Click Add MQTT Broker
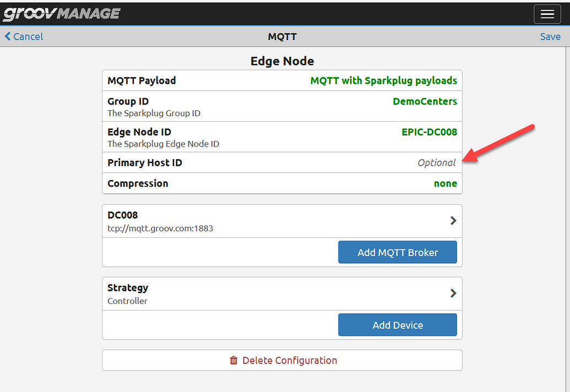This screenshot has width=570, height=392. (397, 252)
